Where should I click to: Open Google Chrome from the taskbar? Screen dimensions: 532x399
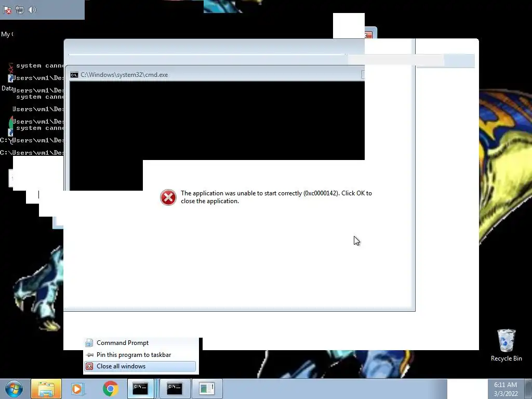click(x=110, y=389)
